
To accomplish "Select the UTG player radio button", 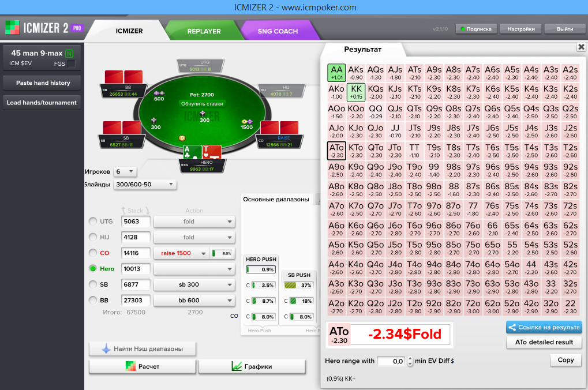I will [93, 222].
